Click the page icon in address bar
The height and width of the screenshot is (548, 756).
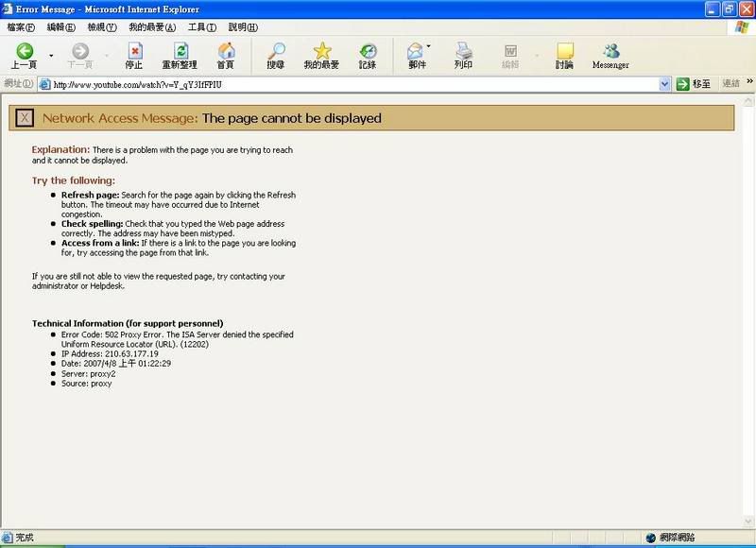point(44,85)
